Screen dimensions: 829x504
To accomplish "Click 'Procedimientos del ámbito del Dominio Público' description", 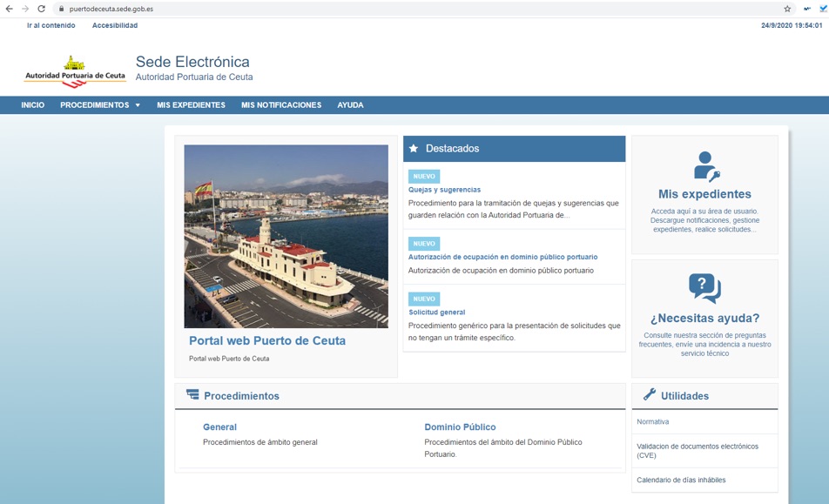I will coord(502,448).
